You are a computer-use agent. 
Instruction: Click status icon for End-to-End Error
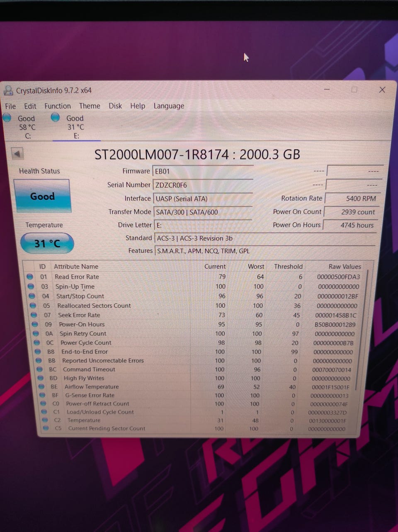tap(38, 352)
